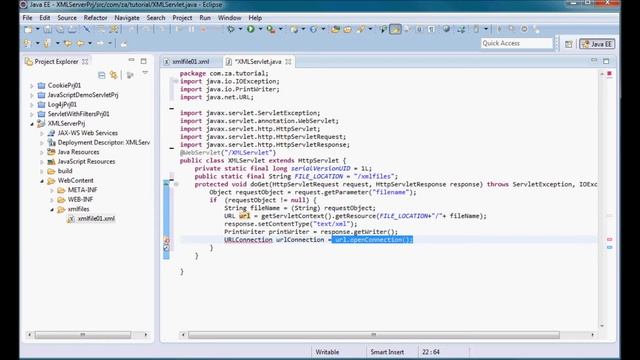Click the Smart Insert status bar entry

[x=387, y=352]
